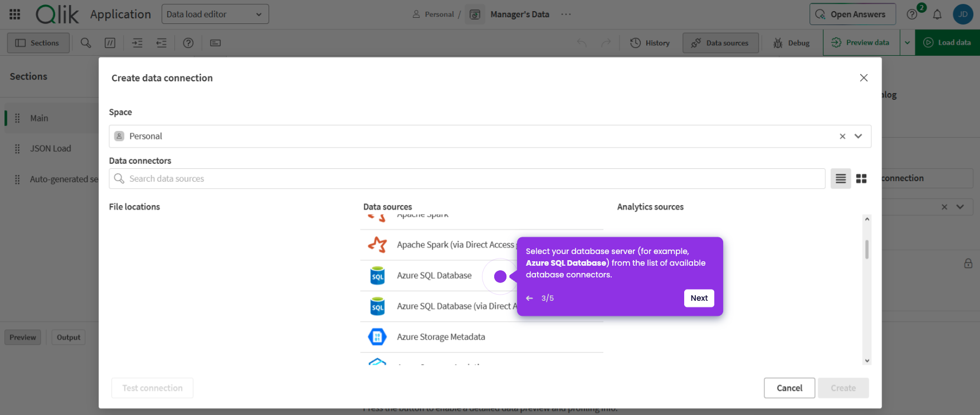Select Apache Spark (via Direct Access) connector
Viewport: 980px width, 415px height.
[x=481, y=245]
